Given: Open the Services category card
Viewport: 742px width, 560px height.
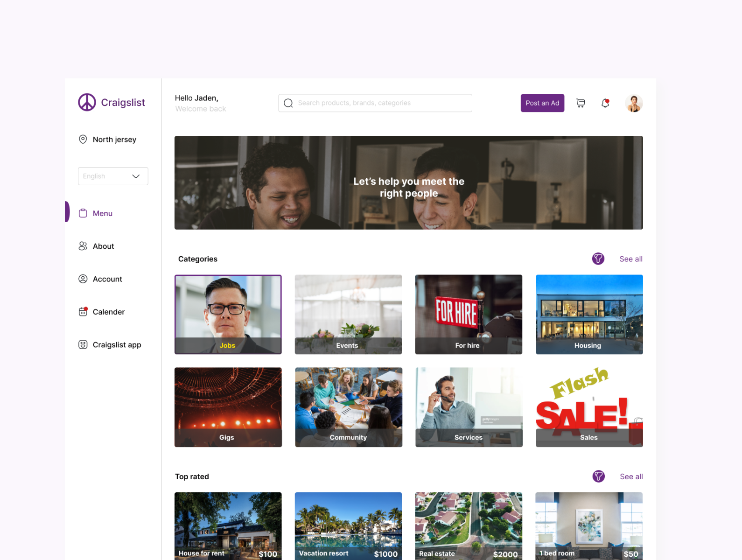Looking at the screenshot, I should click(x=469, y=407).
